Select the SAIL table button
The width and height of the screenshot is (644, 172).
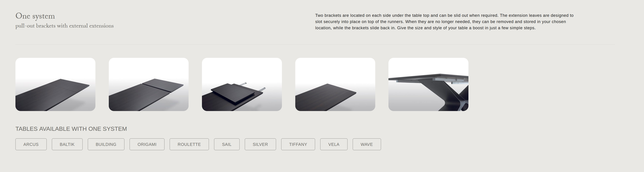227,144
